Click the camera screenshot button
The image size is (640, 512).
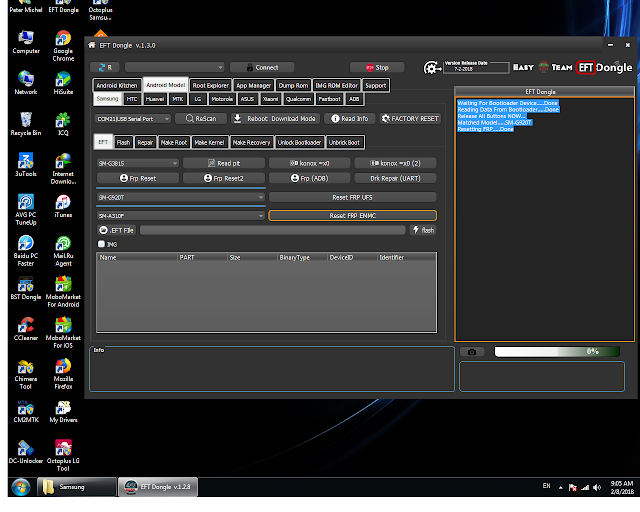tap(472, 352)
